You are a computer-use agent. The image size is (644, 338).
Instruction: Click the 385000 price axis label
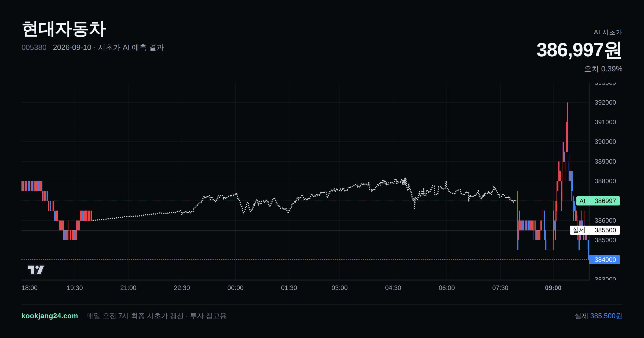pos(605,240)
